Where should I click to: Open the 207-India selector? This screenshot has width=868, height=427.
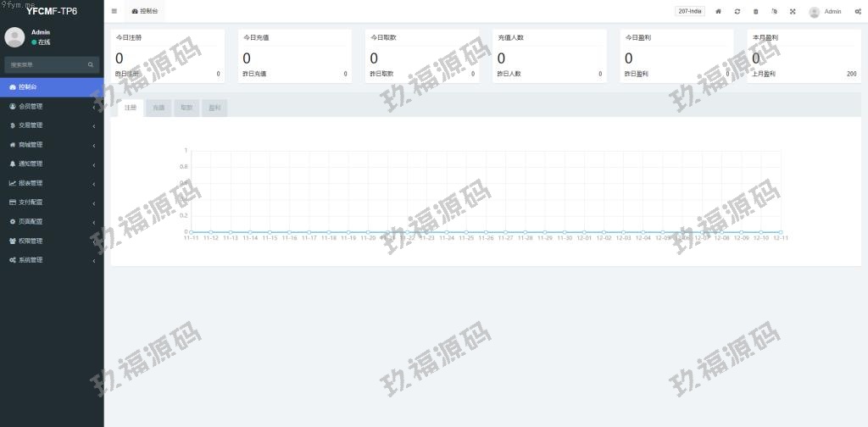point(690,11)
